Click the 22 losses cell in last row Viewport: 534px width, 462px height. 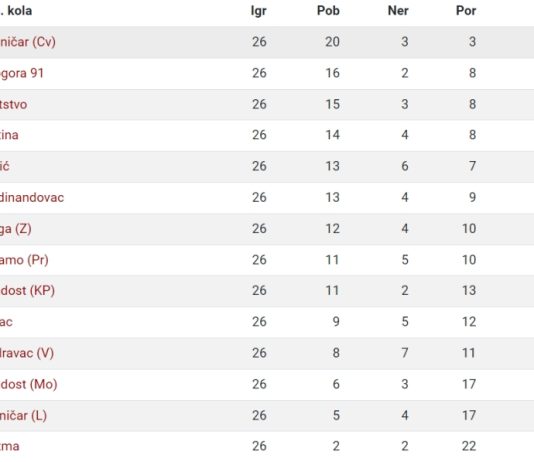click(x=469, y=446)
